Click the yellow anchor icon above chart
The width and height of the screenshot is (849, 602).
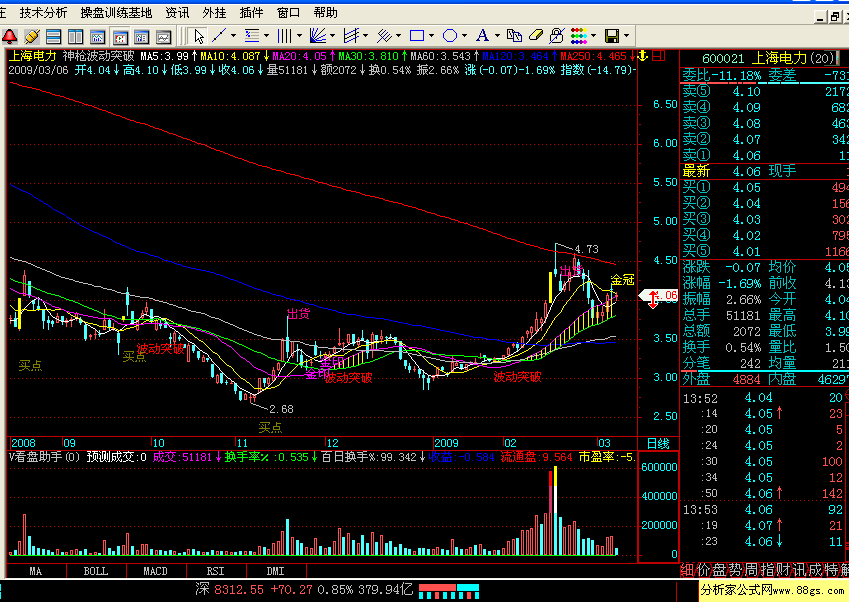643,55
